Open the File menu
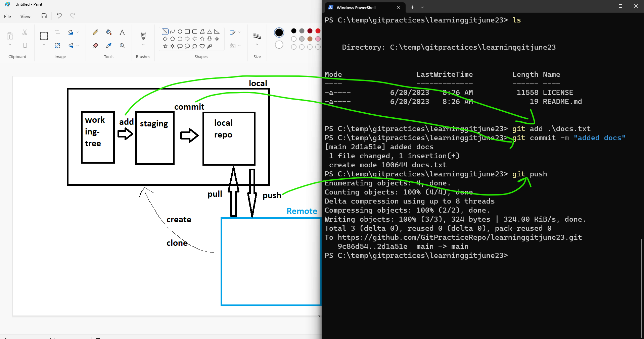Viewport: 644px width, 339px height. click(x=7, y=16)
